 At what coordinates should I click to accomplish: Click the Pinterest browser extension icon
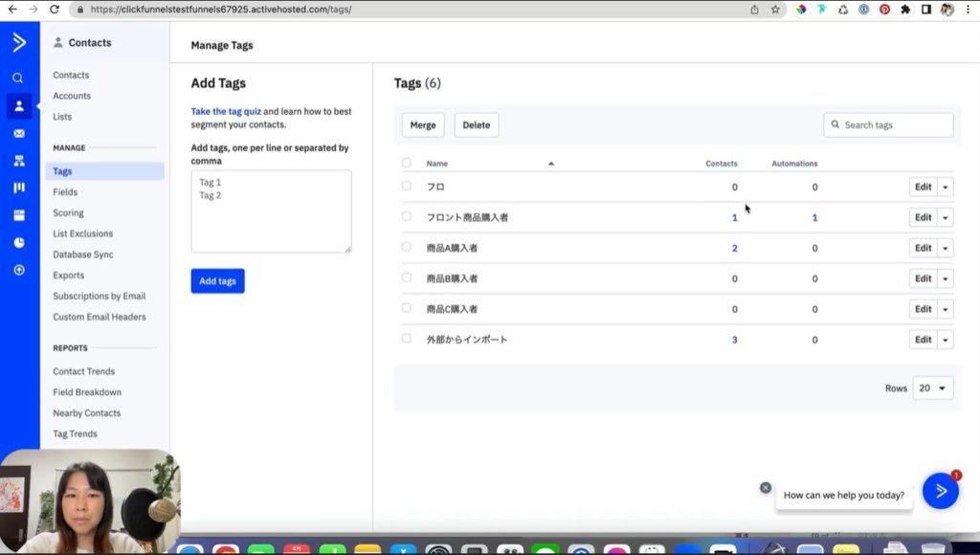[884, 10]
